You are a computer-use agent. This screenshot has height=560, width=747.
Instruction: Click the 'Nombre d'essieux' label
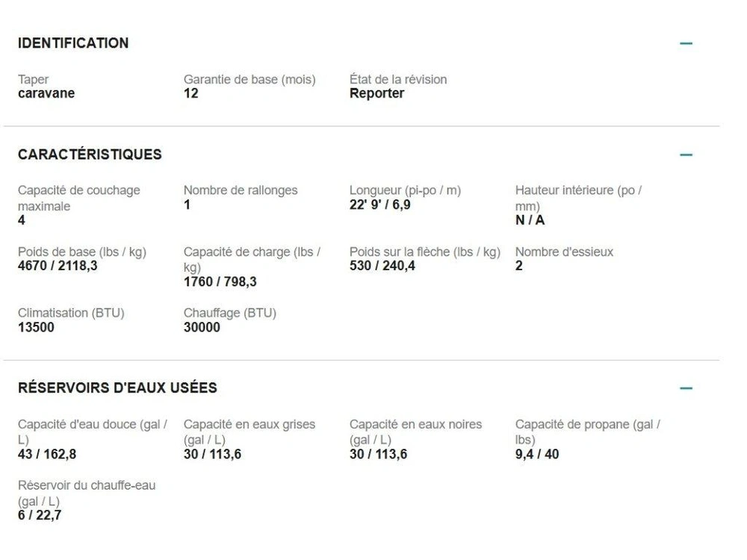click(564, 252)
